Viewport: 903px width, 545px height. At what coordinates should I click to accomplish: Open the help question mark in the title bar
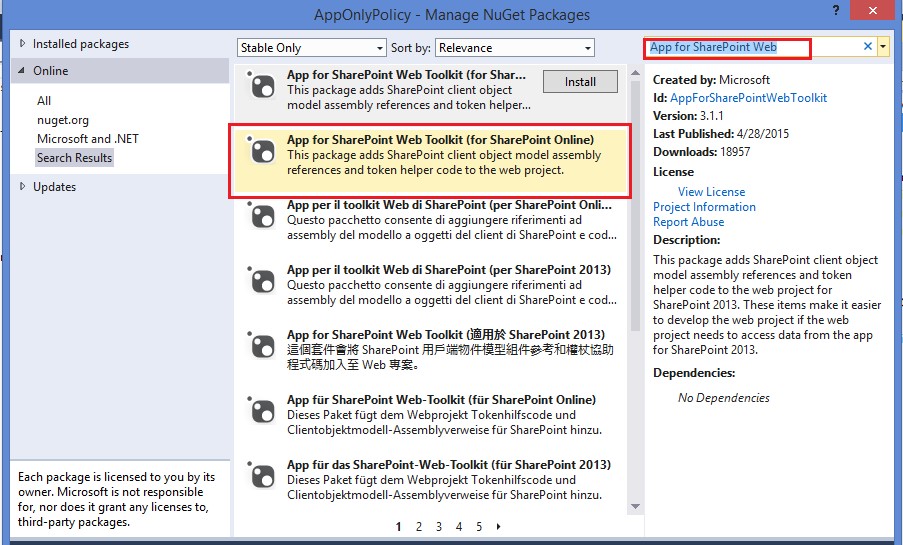click(836, 10)
